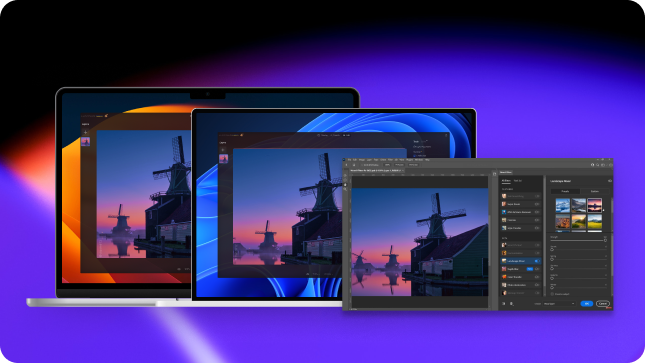Open the Output dropdown at panel bottom
The image size is (645, 364).
coord(559,304)
